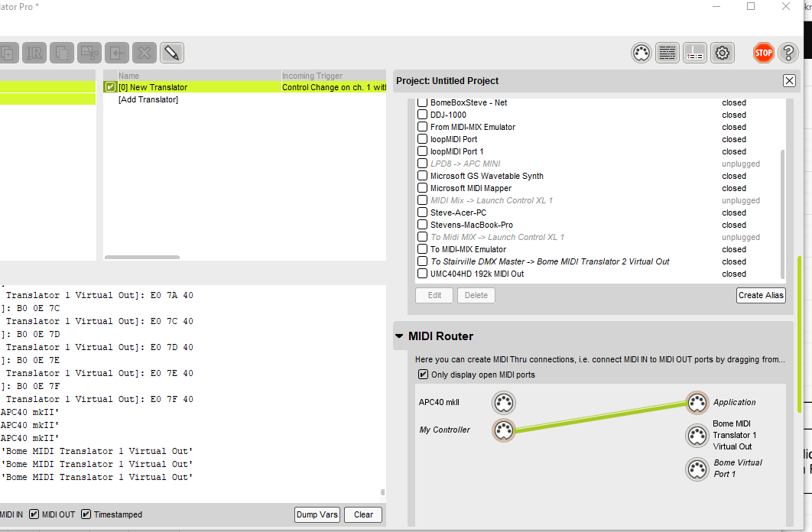The image size is (812, 532).
Task: Check the LPD8 -> APC MINI alias checkbox
Action: click(x=423, y=164)
